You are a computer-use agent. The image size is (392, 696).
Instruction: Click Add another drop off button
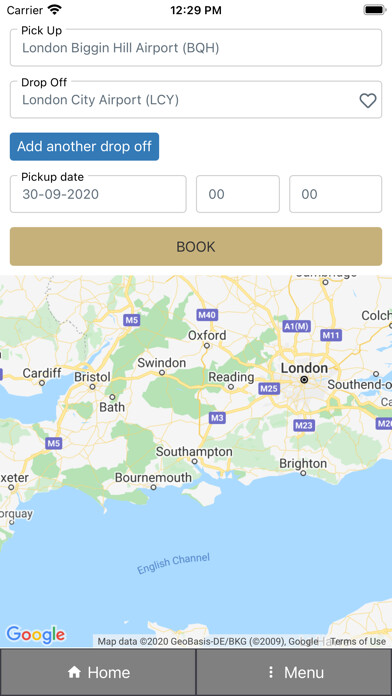84,146
